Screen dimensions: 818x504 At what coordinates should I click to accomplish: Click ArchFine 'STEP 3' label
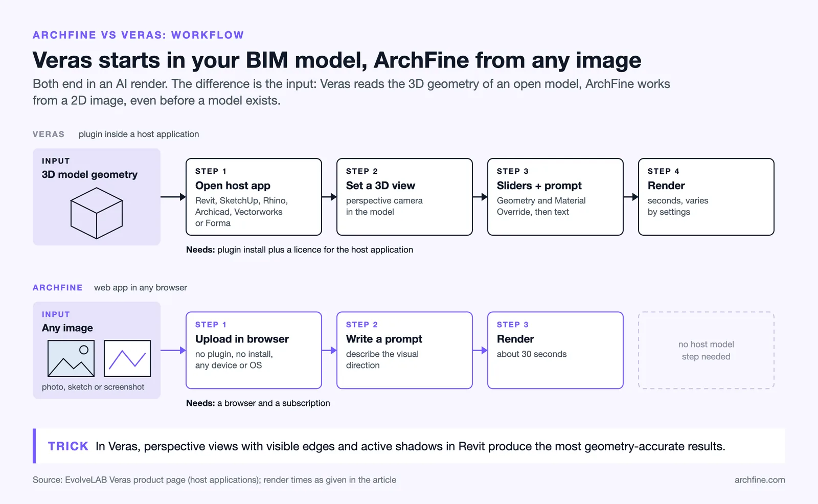(513, 325)
